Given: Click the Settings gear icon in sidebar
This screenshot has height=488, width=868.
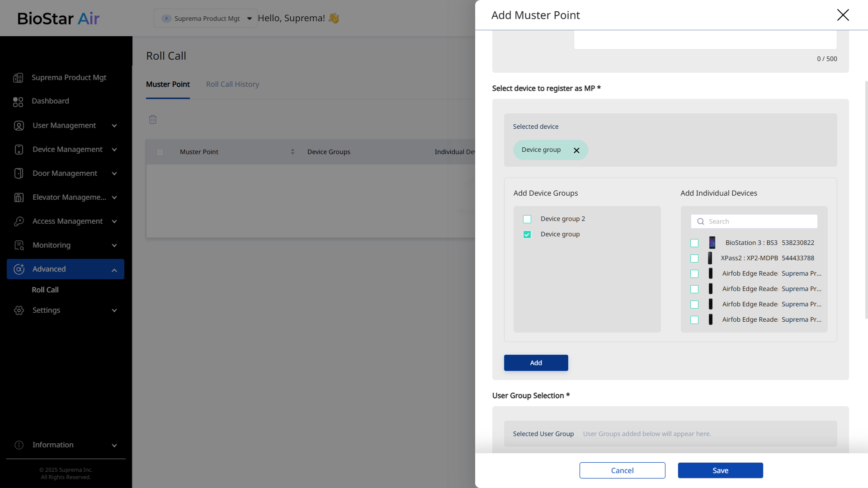Looking at the screenshot, I should coord(19,310).
